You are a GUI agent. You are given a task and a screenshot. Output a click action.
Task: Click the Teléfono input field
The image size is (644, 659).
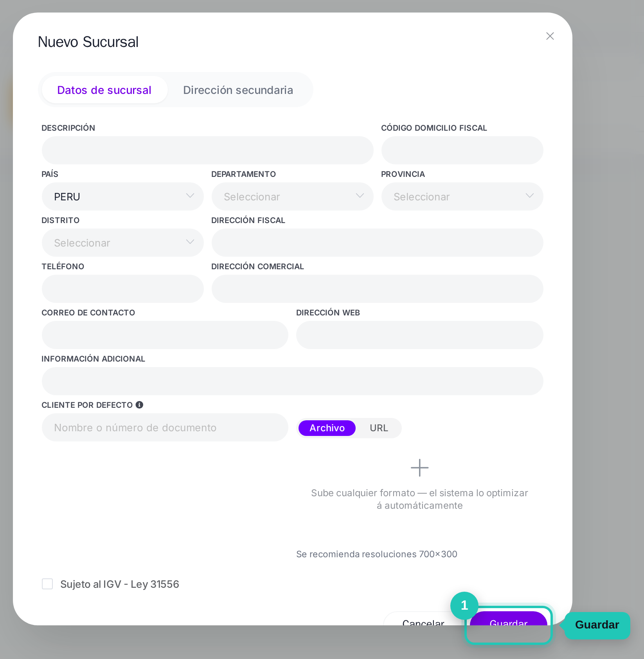pyautogui.click(x=122, y=289)
